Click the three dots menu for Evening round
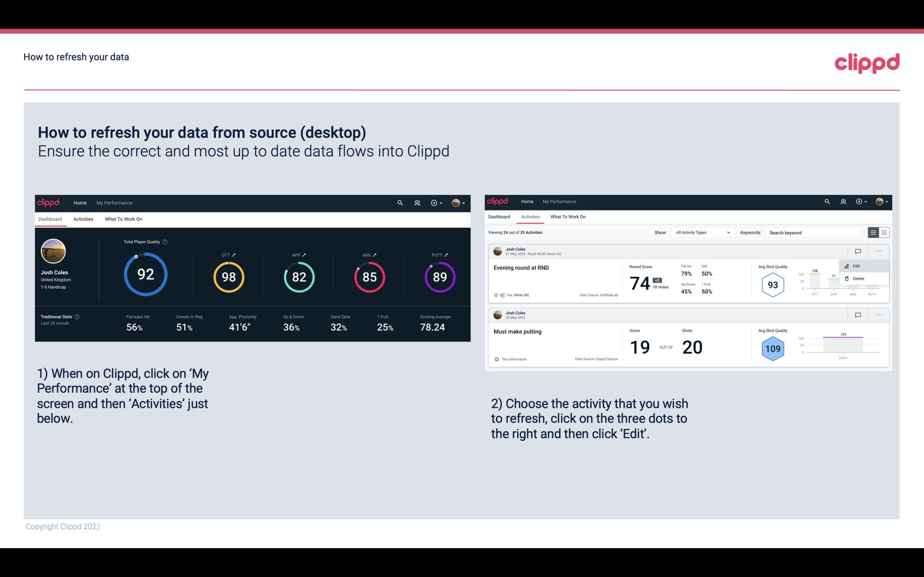The height and width of the screenshot is (577, 924). (x=879, y=250)
